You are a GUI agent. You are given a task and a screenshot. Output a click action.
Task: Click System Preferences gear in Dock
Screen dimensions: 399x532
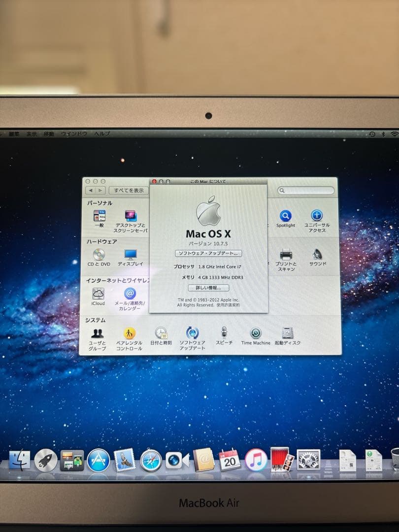308,460
